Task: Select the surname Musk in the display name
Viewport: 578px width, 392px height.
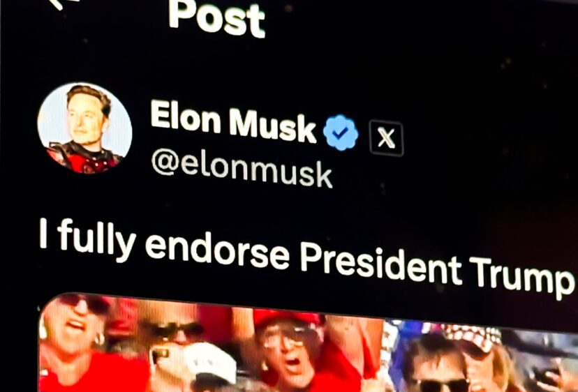Action: pos(272,126)
